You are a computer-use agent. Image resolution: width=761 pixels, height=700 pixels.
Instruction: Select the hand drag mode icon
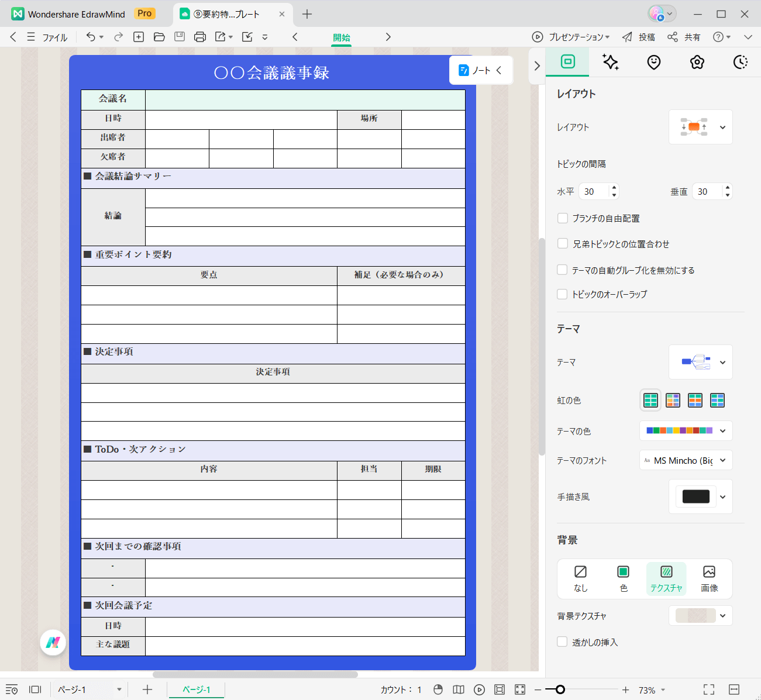438,689
